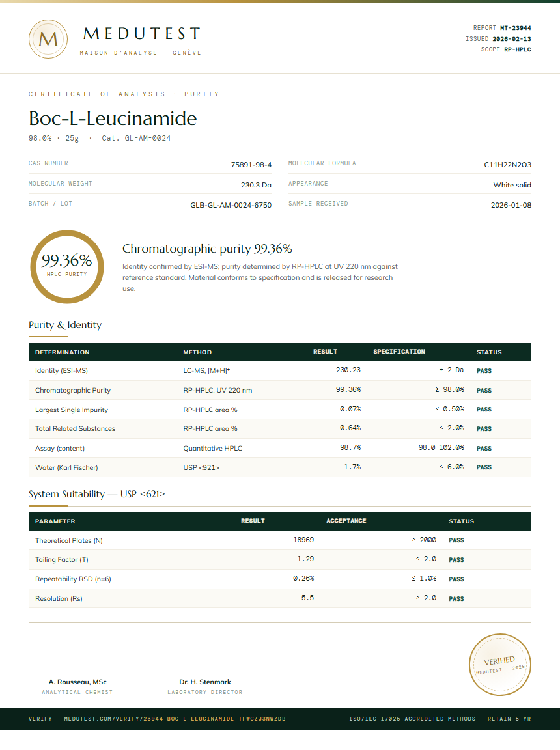The height and width of the screenshot is (750, 560).
Task: Select total related substances result 0.64%
Action: pos(350,428)
